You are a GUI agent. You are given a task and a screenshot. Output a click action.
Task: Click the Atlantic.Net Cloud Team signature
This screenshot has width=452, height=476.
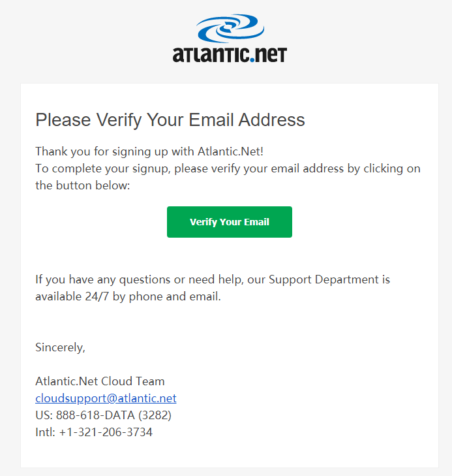click(100, 381)
